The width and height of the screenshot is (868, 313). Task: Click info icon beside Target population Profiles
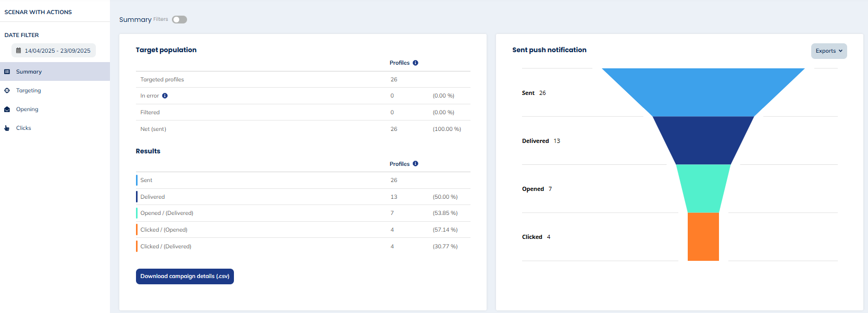tap(415, 63)
